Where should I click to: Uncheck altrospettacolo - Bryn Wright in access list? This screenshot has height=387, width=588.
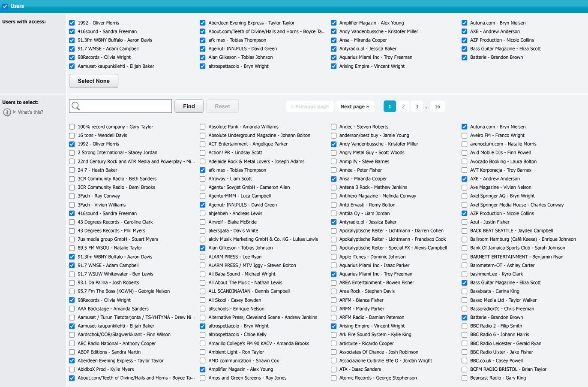(x=203, y=66)
